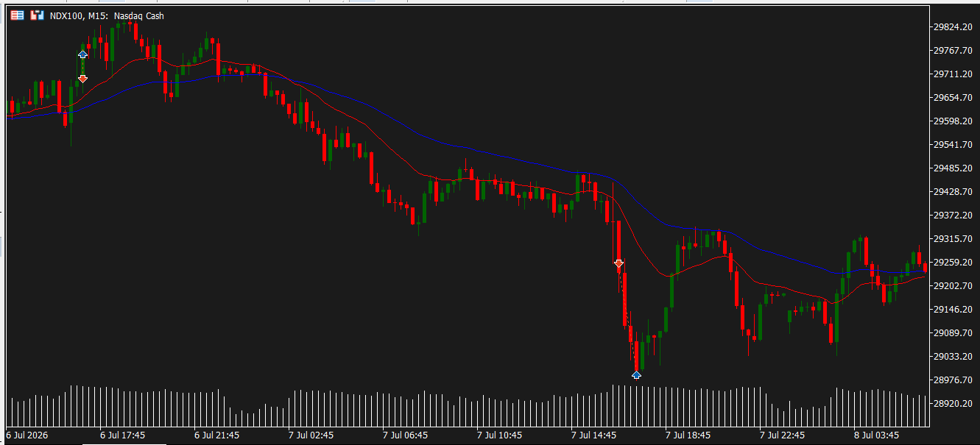Click the 29485.20 price label
The image size is (980, 445).
tap(953, 168)
